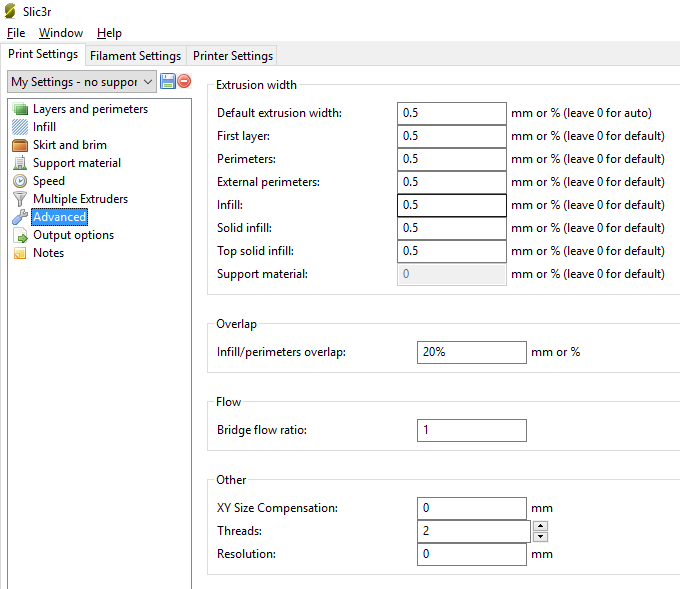Viewport: 680px width, 589px height.
Task: Open Support material settings
Action: pos(77,163)
